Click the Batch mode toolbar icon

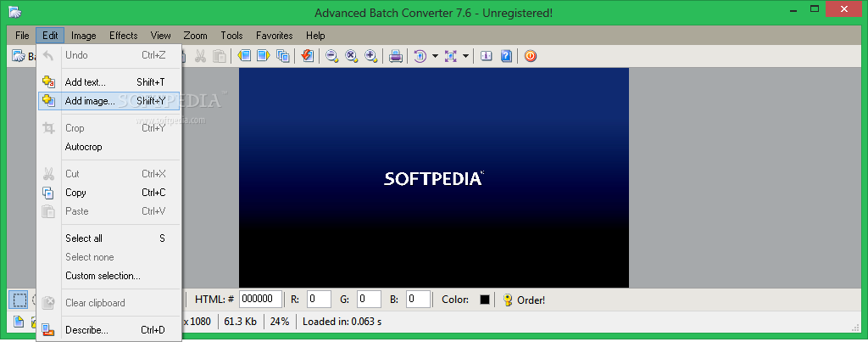19,56
